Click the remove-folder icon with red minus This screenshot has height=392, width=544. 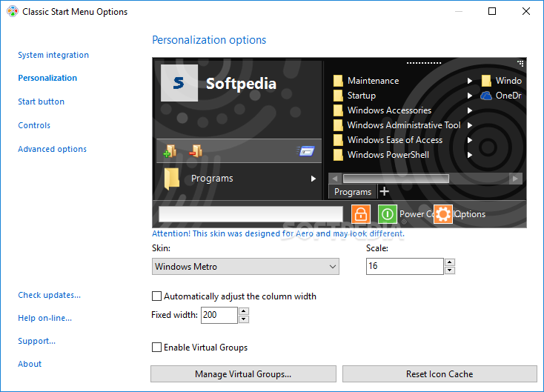pos(196,151)
